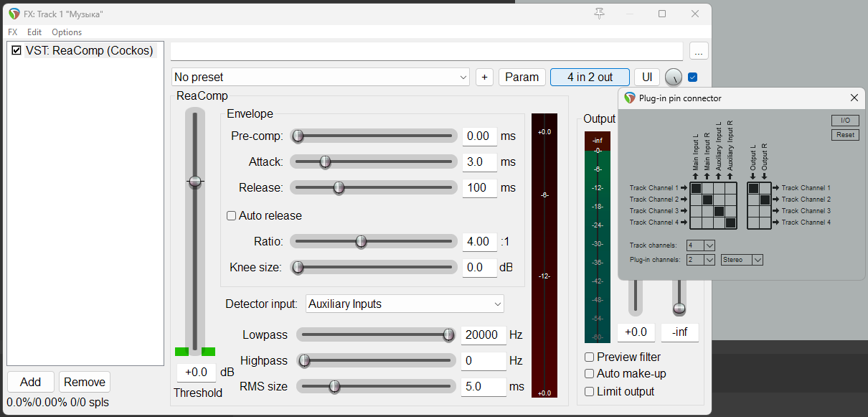Click the ellipsis button by comment field

699,51
